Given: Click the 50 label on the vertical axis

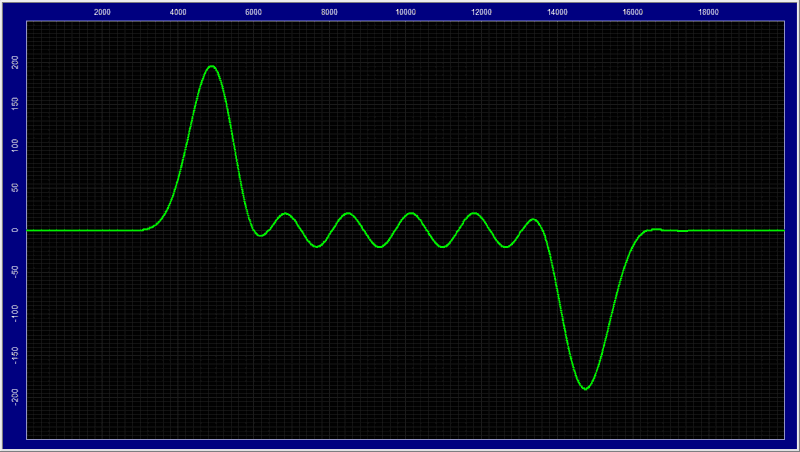Looking at the screenshot, I should click(x=15, y=188).
